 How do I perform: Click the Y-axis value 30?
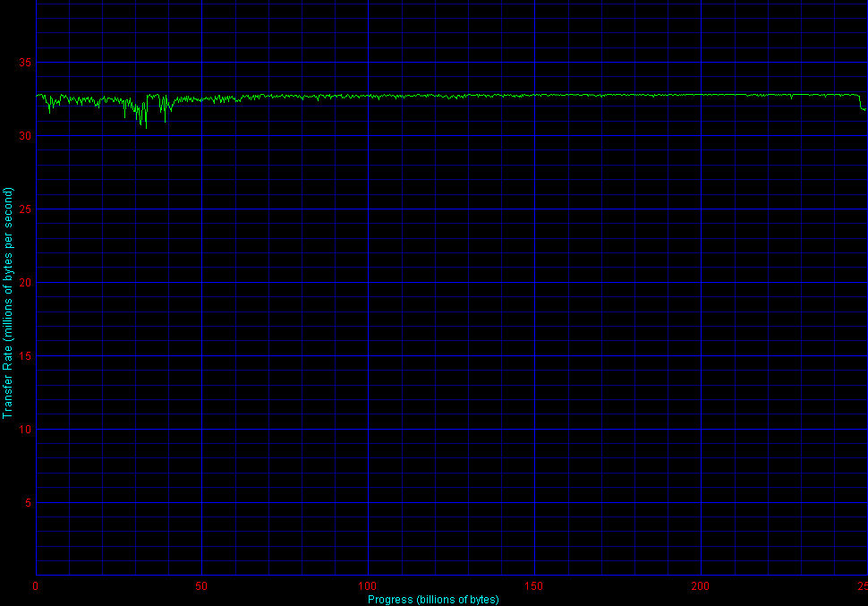point(25,136)
